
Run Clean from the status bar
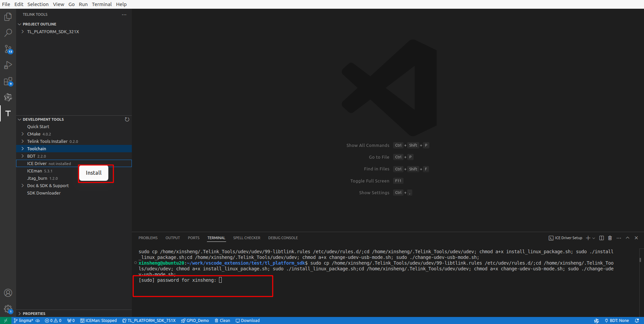pyautogui.click(x=222, y=320)
